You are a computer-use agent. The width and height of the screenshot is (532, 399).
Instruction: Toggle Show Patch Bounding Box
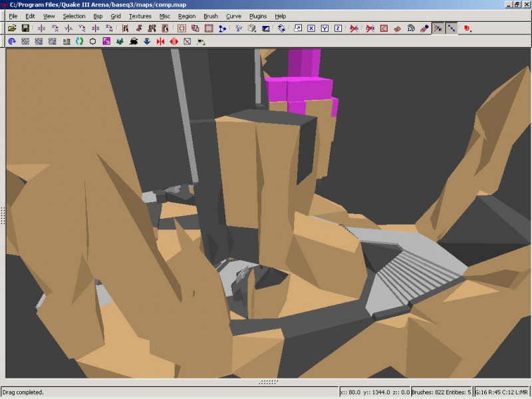point(384,29)
